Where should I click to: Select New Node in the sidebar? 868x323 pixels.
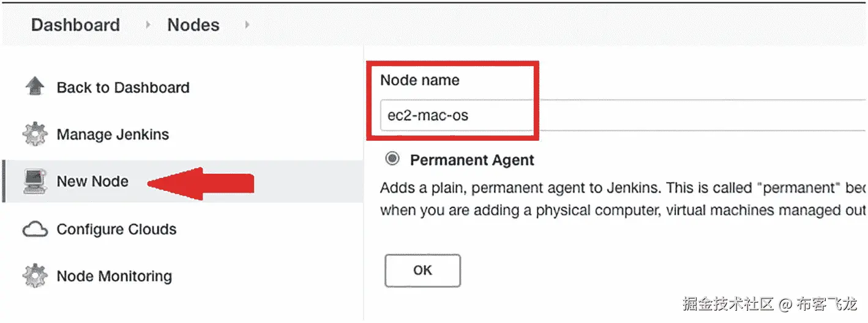tap(92, 181)
